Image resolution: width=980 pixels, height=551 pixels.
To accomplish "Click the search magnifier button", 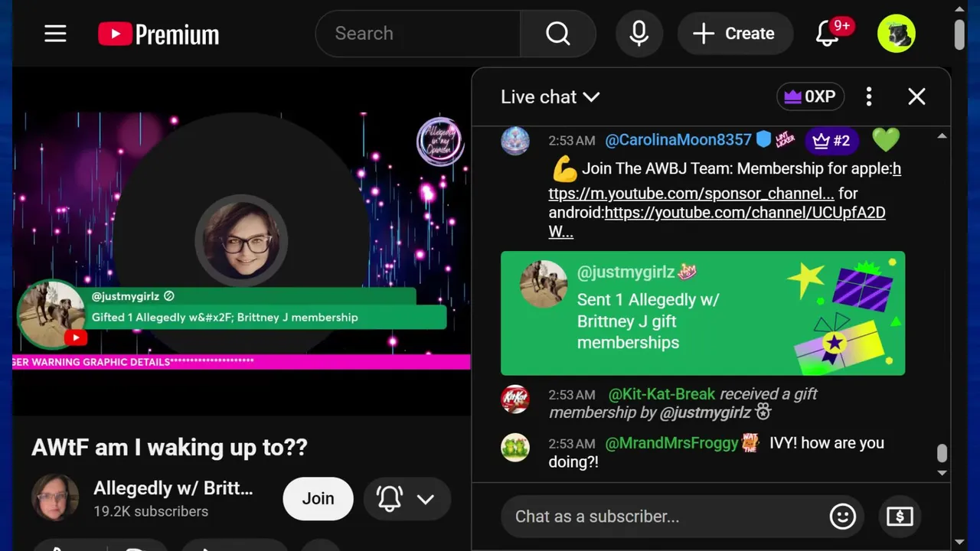I will coord(557,34).
